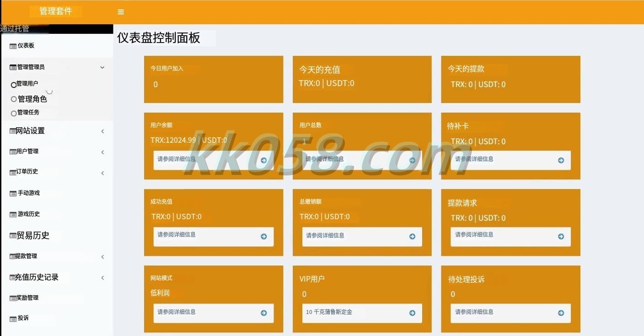Click the icon beside 充值历史记录
Viewport: 644px width, 336px height.
point(13,277)
